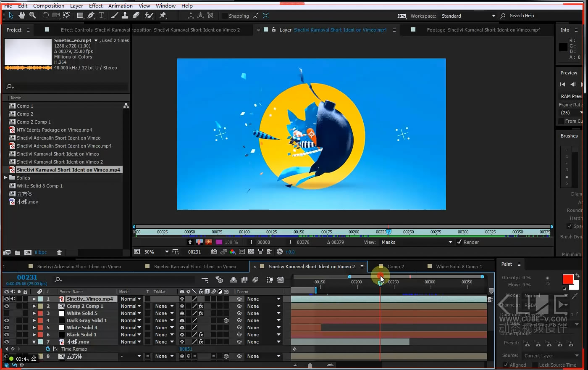Select the Eraser tool
The image size is (588, 370).
(136, 16)
